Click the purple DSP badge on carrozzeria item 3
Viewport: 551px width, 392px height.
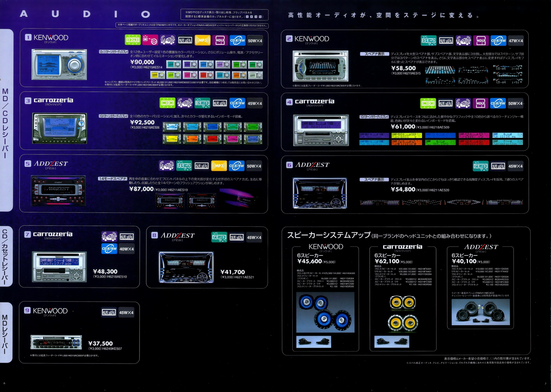point(185,103)
